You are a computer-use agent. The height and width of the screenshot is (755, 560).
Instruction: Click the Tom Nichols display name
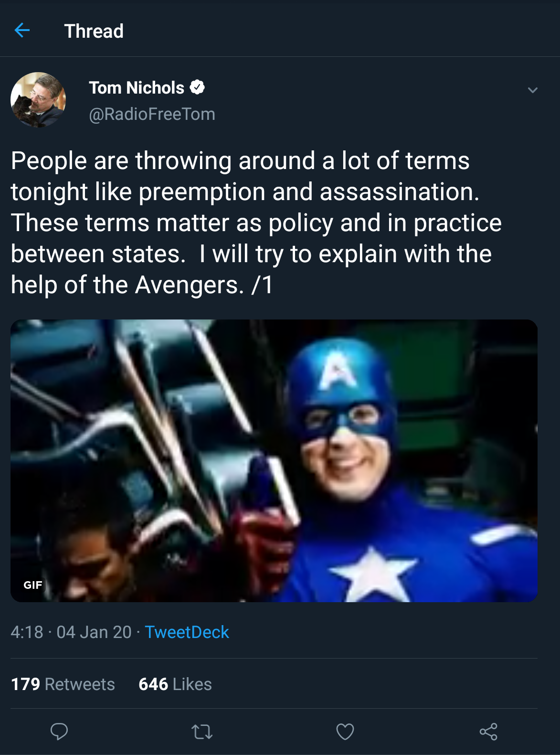click(x=137, y=88)
